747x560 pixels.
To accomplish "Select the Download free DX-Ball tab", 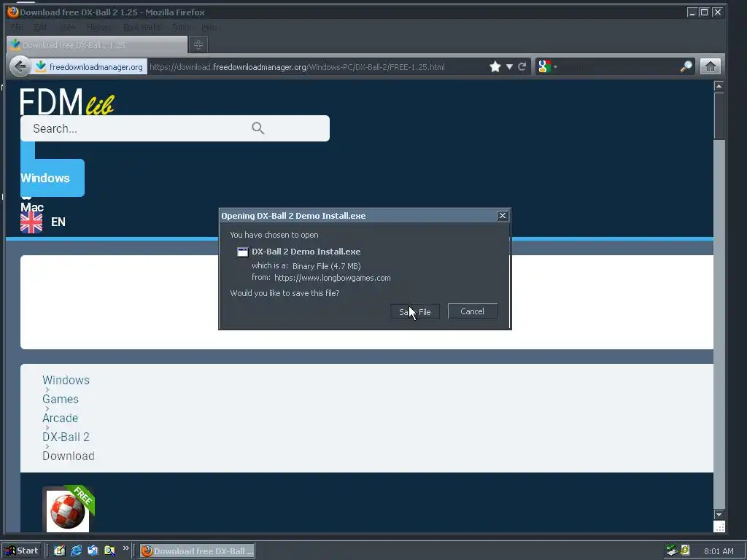I will click(x=97, y=44).
